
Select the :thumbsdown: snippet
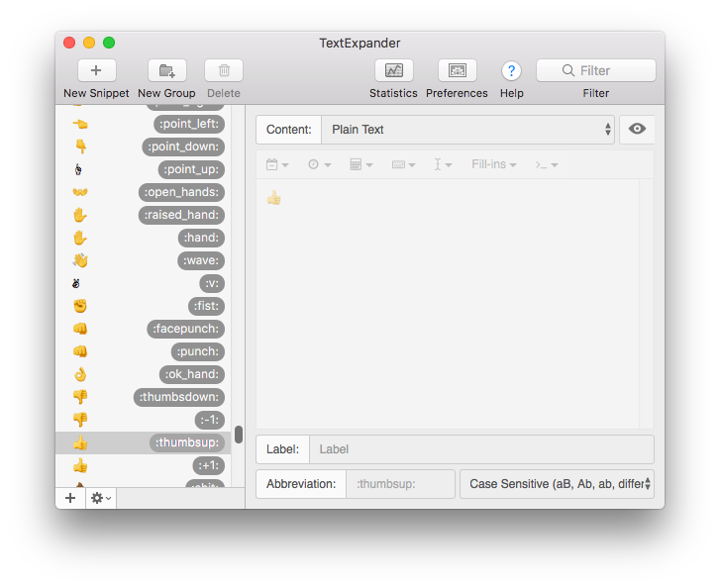(x=144, y=397)
